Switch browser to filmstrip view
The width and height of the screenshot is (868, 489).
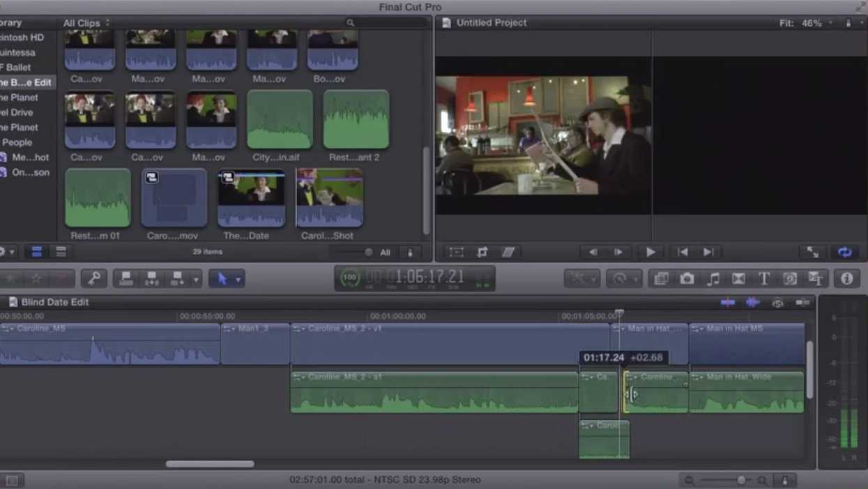point(36,252)
